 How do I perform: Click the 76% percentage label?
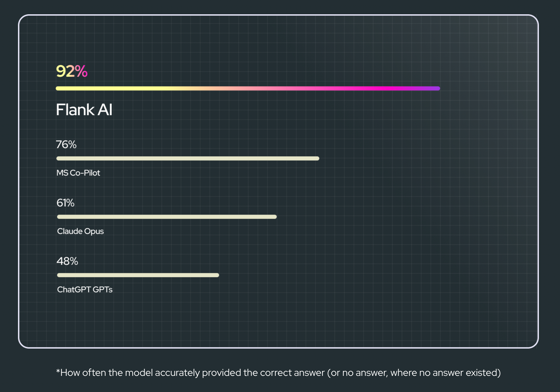pos(66,145)
